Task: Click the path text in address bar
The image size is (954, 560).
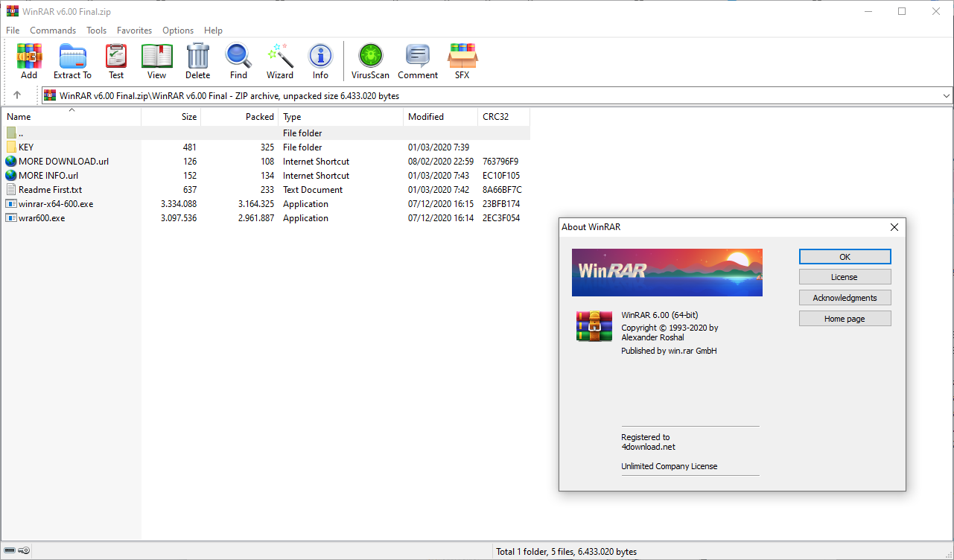Action: click(x=229, y=96)
